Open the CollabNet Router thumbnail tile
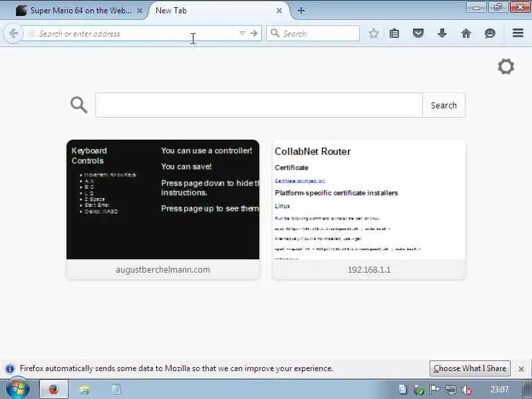The width and height of the screenshot is (532, 399). pyautogui.click(x=369, y=199)
